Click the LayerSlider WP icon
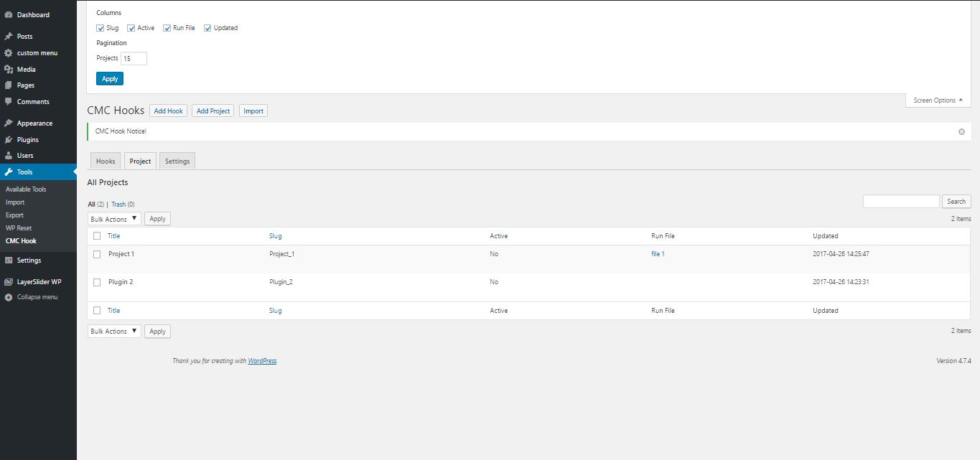Viewport: 980px width, 460px height. (x=9, y=282)
